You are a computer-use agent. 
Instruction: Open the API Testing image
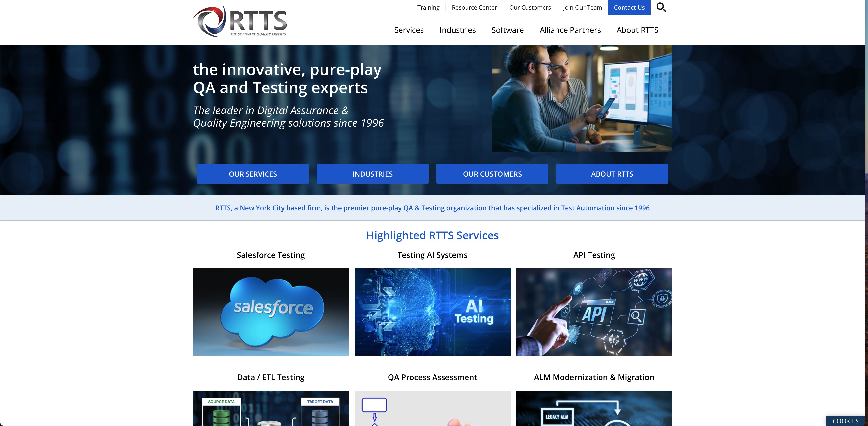click(x=594, y=312)
